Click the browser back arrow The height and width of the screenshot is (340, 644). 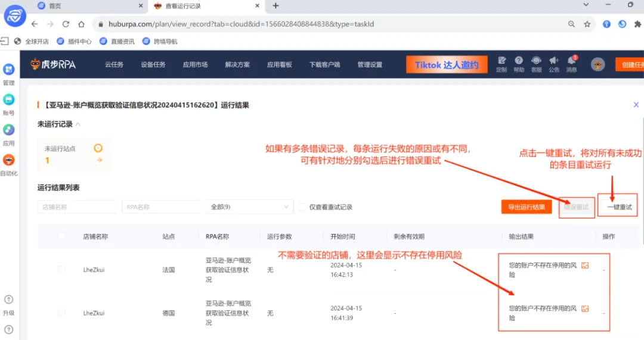35,24
